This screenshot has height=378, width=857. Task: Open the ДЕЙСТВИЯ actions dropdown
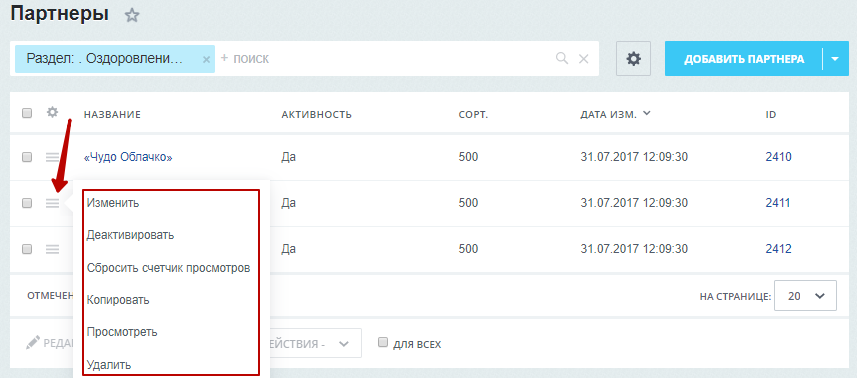[x=316, y=344]
